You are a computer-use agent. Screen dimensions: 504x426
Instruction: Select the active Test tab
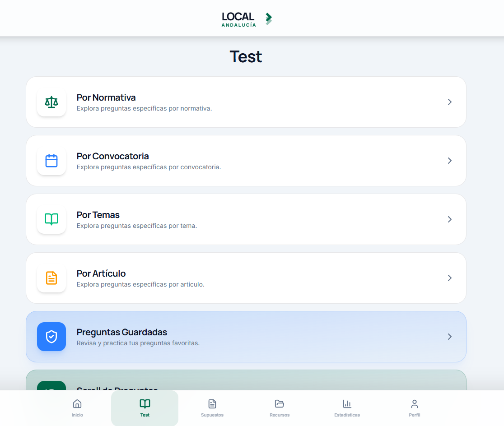[145, 408]
